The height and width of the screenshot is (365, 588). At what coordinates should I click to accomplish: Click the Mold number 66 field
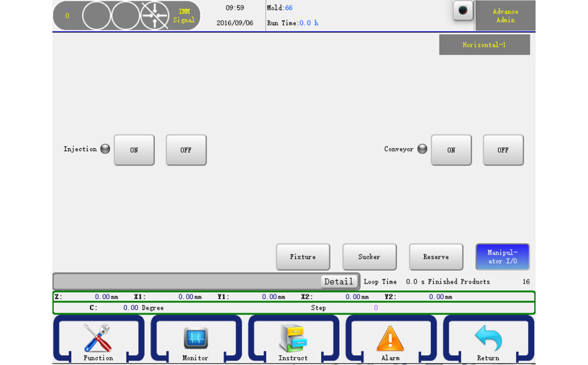[x=289, y=8]
